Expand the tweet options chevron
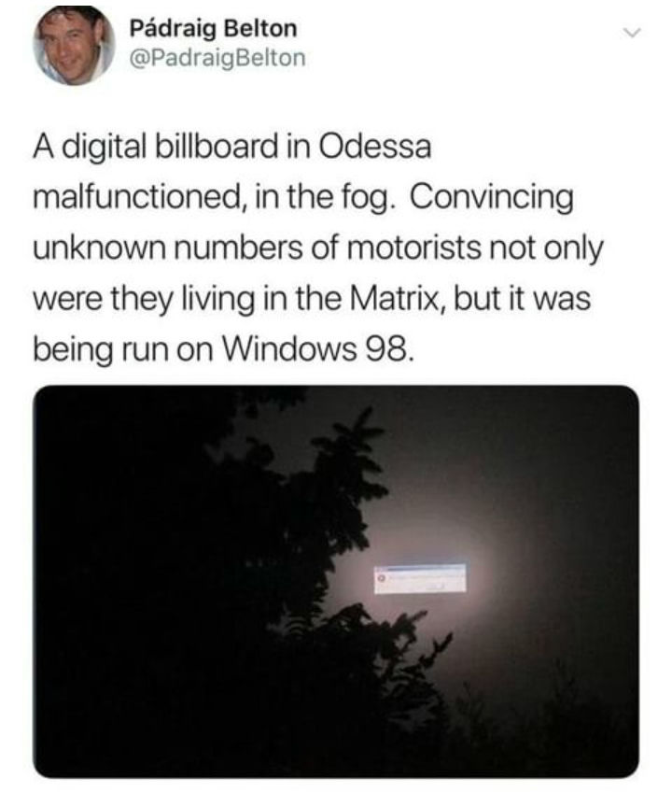 (x=631, y=34)
